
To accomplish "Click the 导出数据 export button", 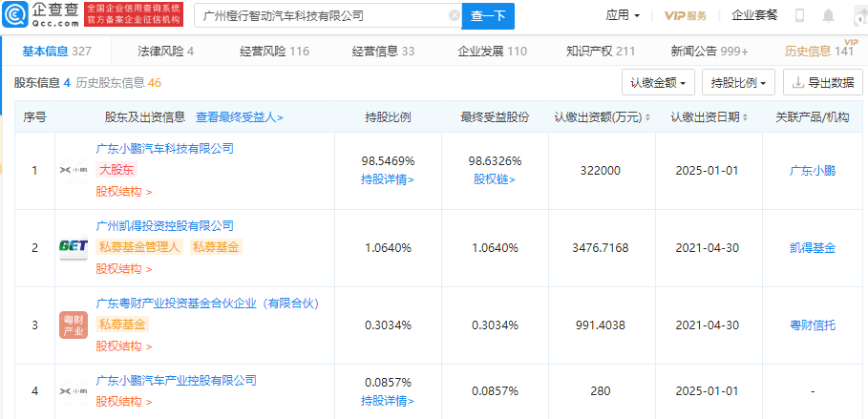I will 822,83.
